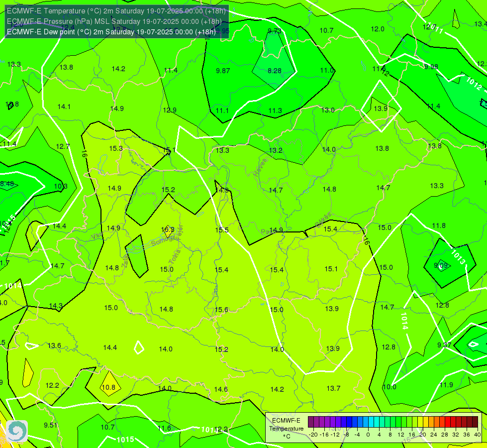Click the 1012 isobar label
Image resolution: width=487 pixels, height=448 pixels.
pyautogui.click(x=474, y=83)
